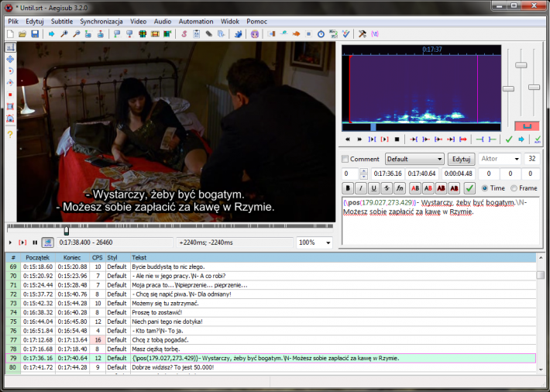Open the Automation menu
The height and width of the screenshot is (392, 550).
[x=196, y=22]
